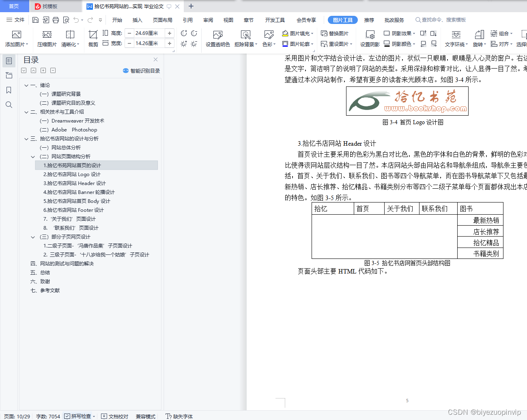Click the 拾忆书苑 logo image in document
This screenshot has width=527, height=420.
pyautogui.click(x=407, y=101)
